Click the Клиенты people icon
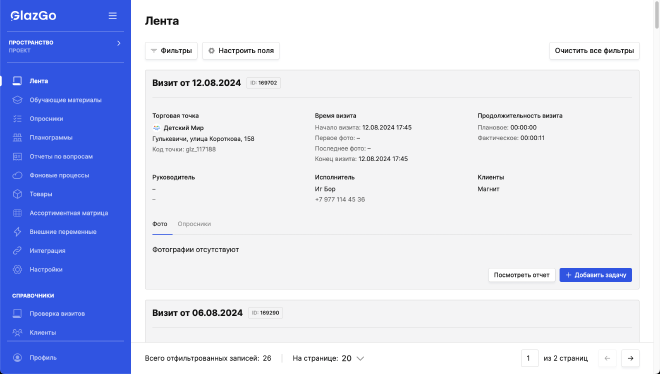Image resolution: width=660 pixels, height=374 pixels. 17,332
